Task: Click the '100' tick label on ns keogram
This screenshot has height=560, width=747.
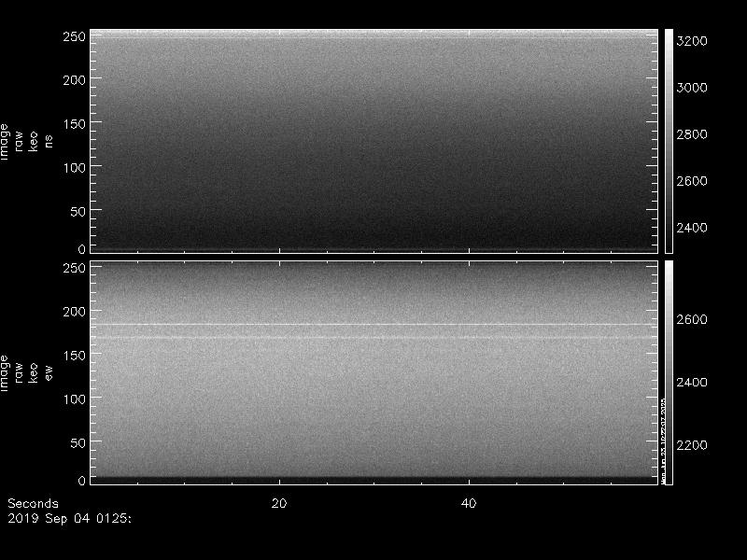Action: pos(75,168)
